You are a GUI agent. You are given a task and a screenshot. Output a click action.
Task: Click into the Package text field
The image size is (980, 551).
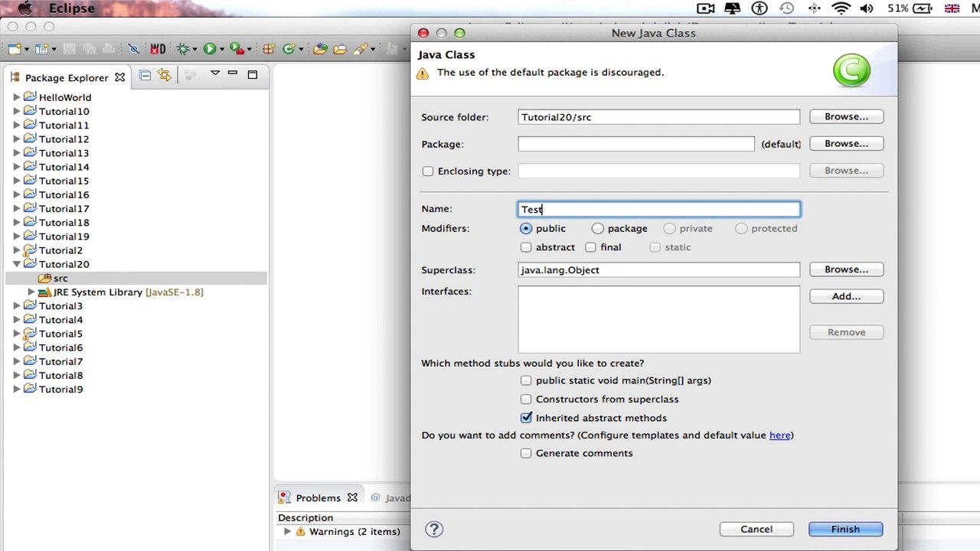pos(635,144)
